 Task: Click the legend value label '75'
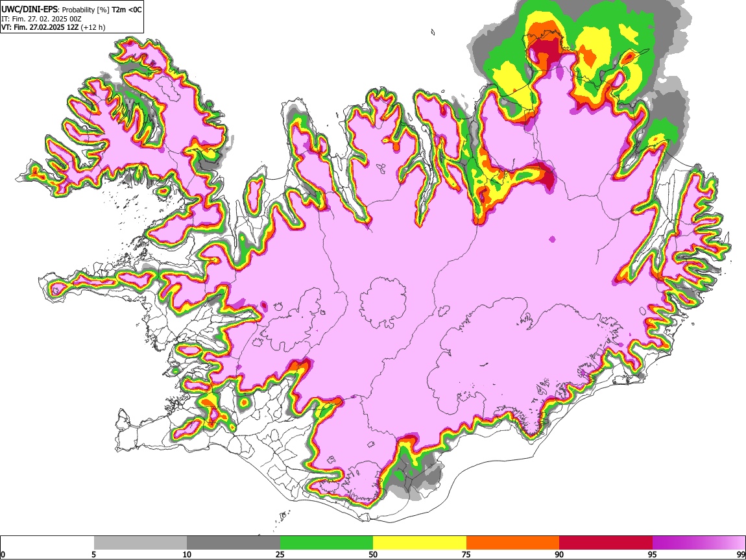coord(466,554)
